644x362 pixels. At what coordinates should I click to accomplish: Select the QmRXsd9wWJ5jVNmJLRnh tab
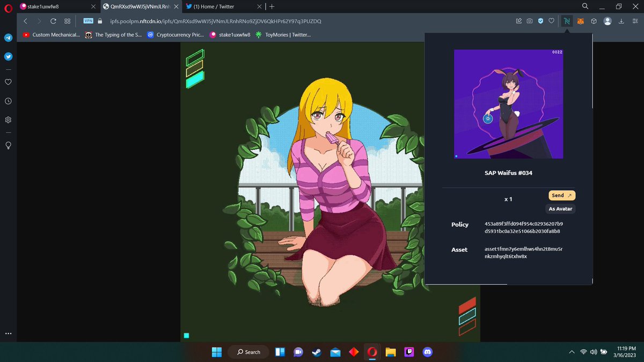coord(140,6)
